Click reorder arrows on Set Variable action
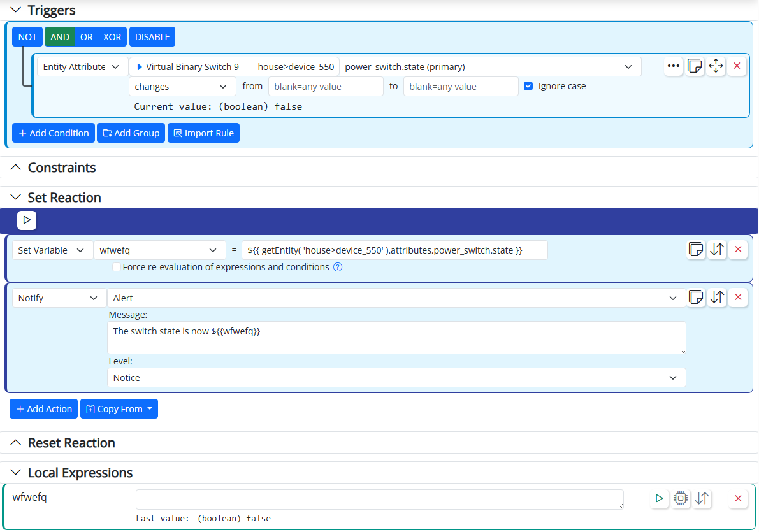 (x=718, y=249)
